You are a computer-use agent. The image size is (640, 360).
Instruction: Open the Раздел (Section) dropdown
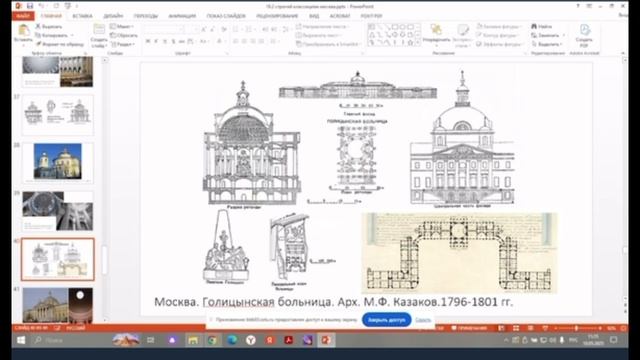pos(123,44)
